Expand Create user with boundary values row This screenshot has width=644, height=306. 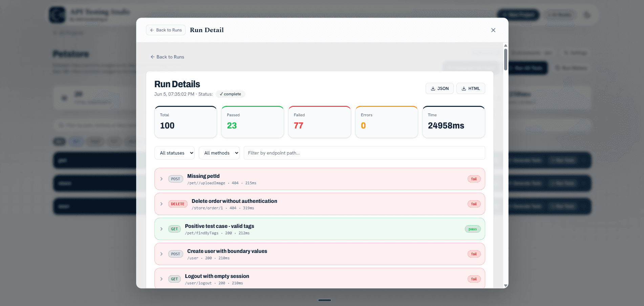pyautogui.click(x=162, y=254)
